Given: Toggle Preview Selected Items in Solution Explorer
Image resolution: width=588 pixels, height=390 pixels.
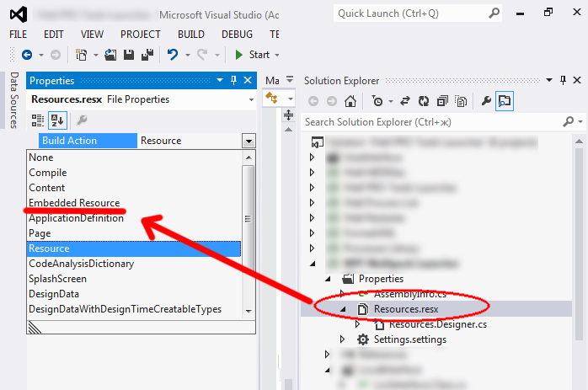Looking at the screenshot, I should coord(505,101).
